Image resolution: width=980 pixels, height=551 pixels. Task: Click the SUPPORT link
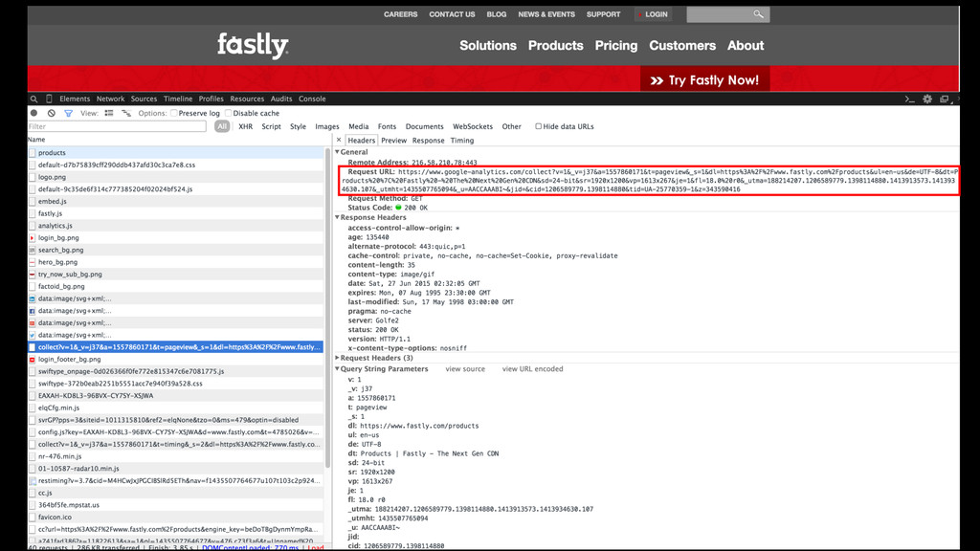point(603,14)
